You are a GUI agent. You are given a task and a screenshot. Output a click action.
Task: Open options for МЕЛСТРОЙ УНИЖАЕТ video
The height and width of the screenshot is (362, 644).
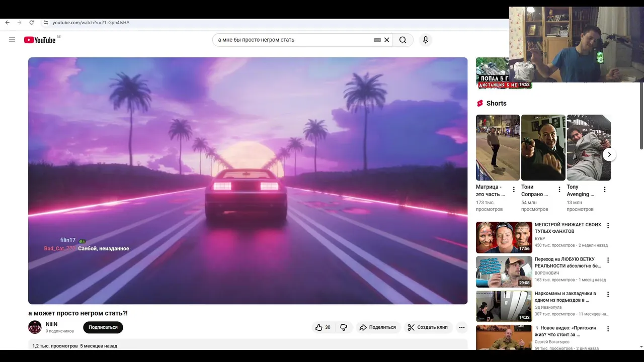tap(608, 226)
